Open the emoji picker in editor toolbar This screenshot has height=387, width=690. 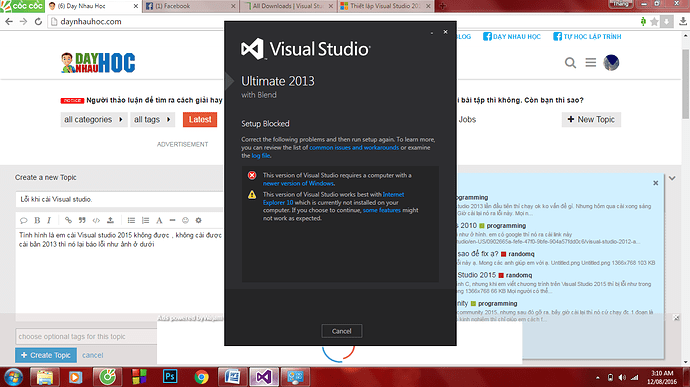185,220
